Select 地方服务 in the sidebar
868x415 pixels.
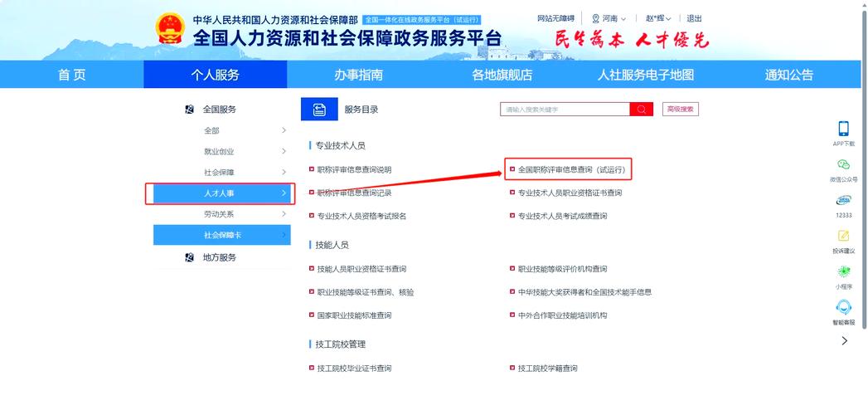(x=219, y=257)
